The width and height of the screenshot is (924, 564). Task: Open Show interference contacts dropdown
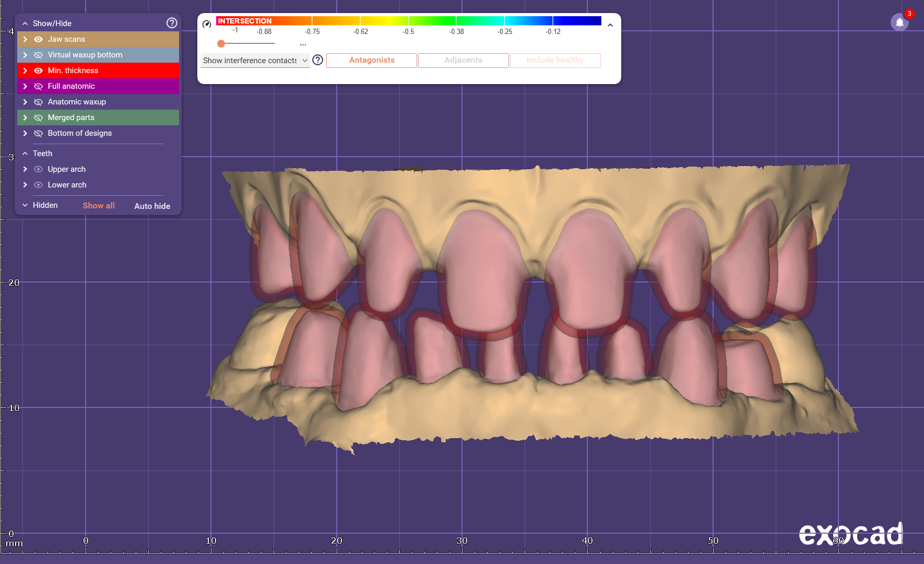255,61
